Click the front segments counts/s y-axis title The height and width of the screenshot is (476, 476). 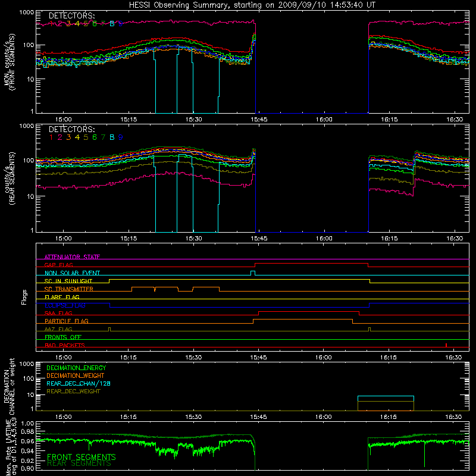point(9,62)
